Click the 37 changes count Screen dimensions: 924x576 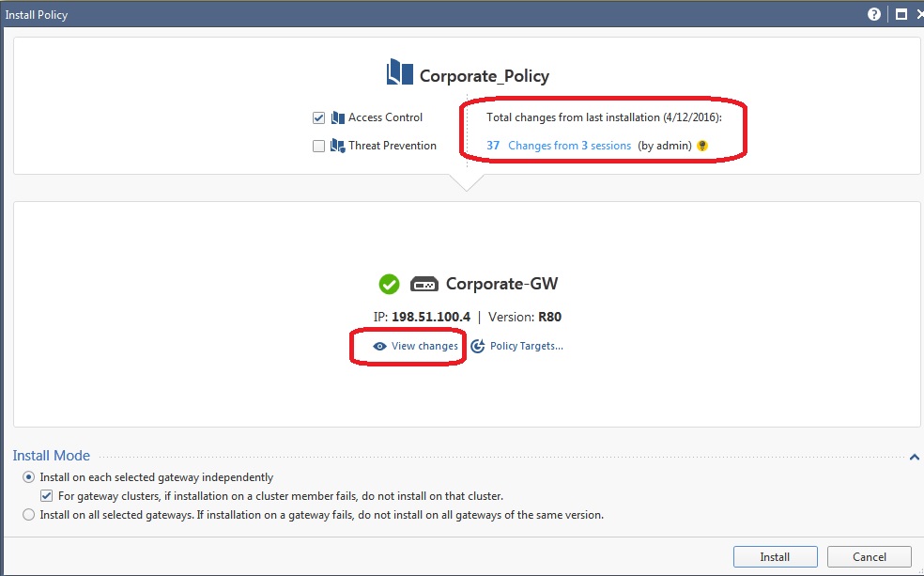[x=493, y=146]
